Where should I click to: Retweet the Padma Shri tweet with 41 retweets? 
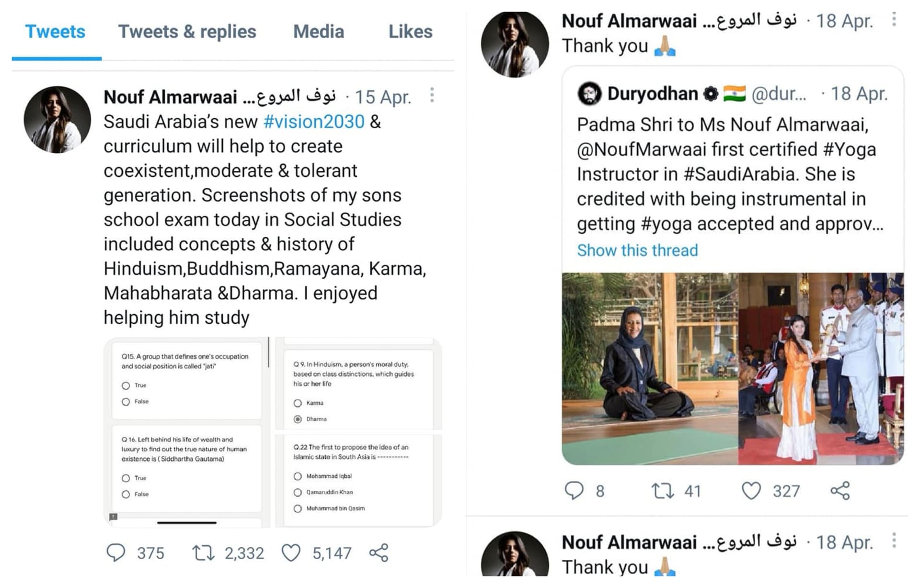pyautogui.click(x=663, y=490)
